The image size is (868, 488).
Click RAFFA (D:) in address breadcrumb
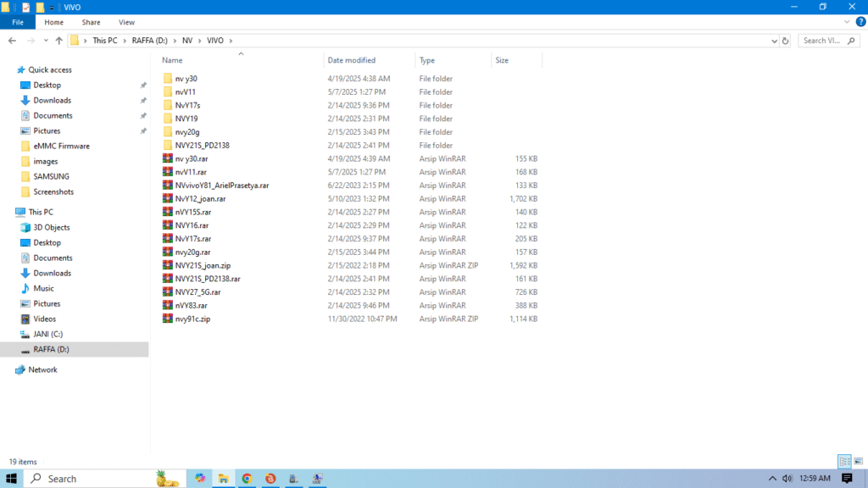149,41
